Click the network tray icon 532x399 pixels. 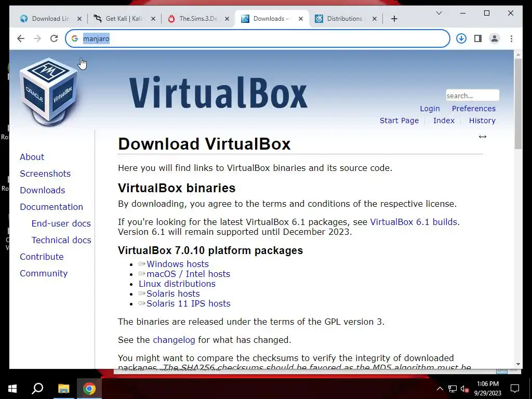tap(453, 389)
